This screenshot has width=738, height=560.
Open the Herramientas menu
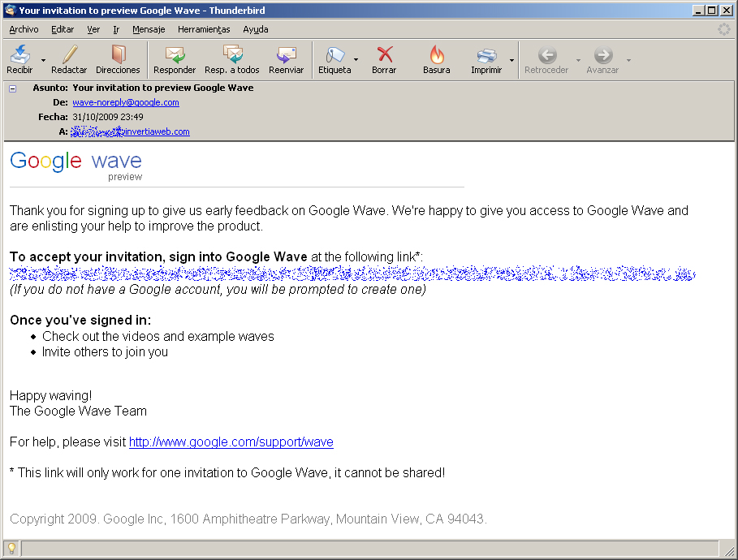tap(204, 29)
